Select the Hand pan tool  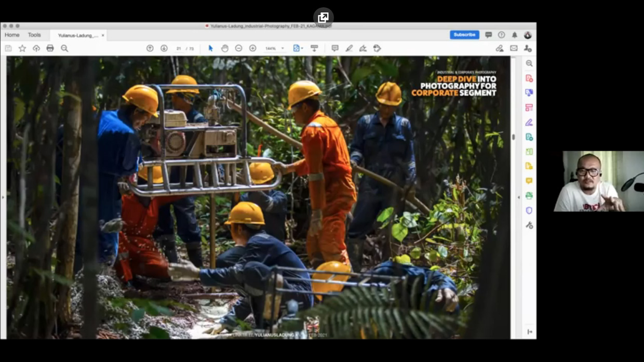click(224, 48)
